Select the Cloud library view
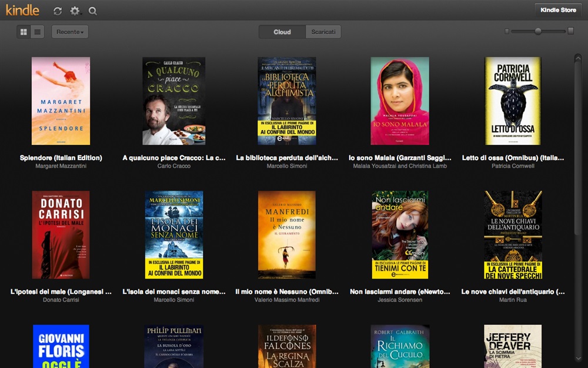The height and width of the screenshot is (368, 588). pos(282,32)
